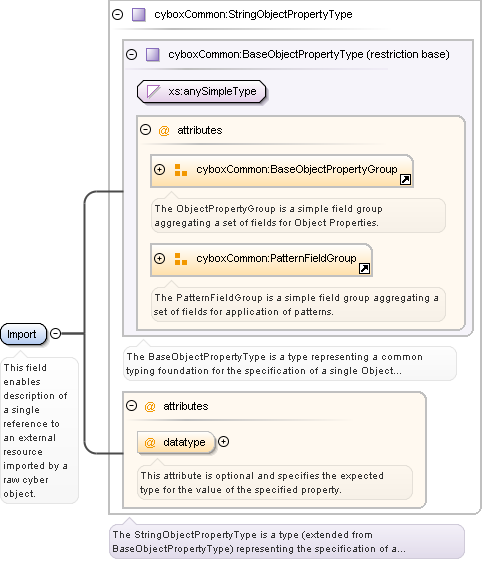This screenshot has width=483, height=562.
Task: Click the PatternFieldGroup orange group icon
Action: (181, 259)
